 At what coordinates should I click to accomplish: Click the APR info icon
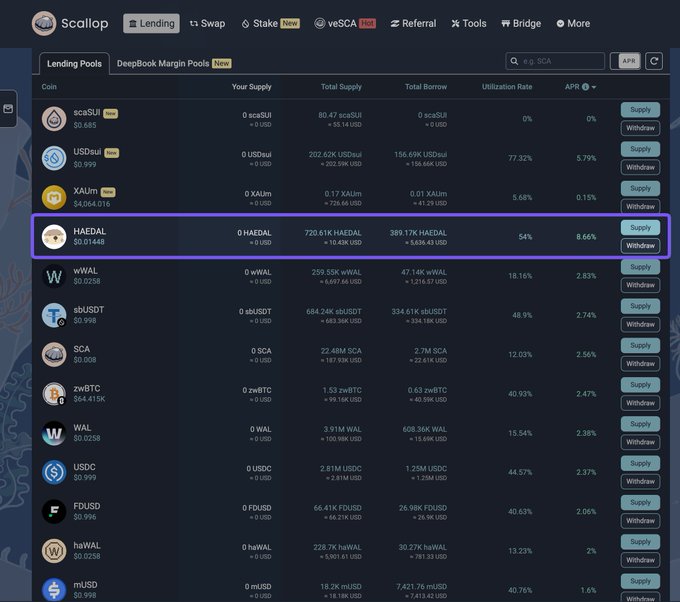click(x=585, y=87)
